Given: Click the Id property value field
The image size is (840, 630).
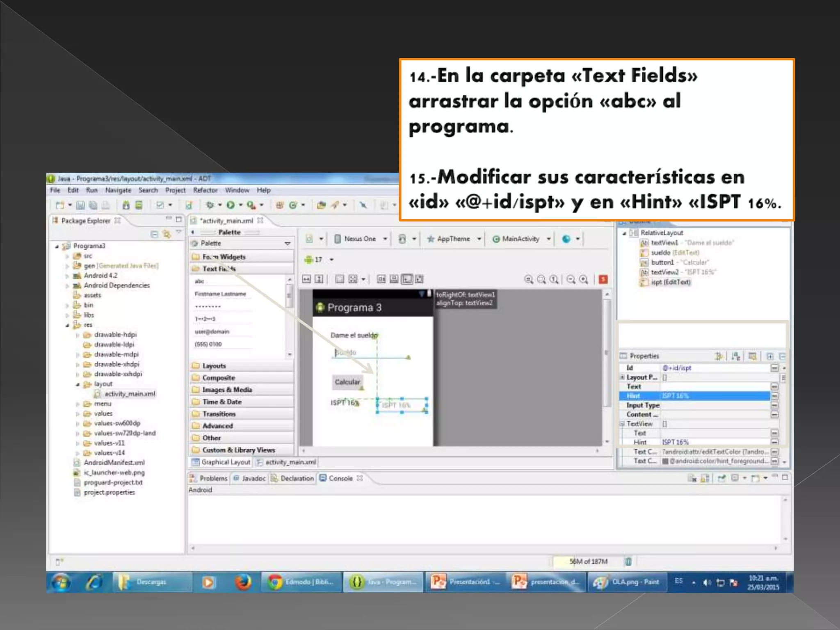Looking at the screenshot, I should point(715,368).
